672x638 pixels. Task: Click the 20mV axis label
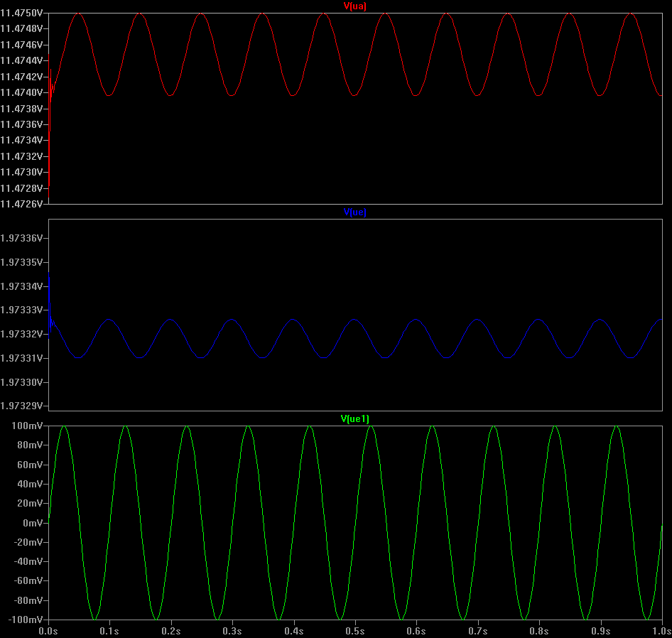(30, 504)
